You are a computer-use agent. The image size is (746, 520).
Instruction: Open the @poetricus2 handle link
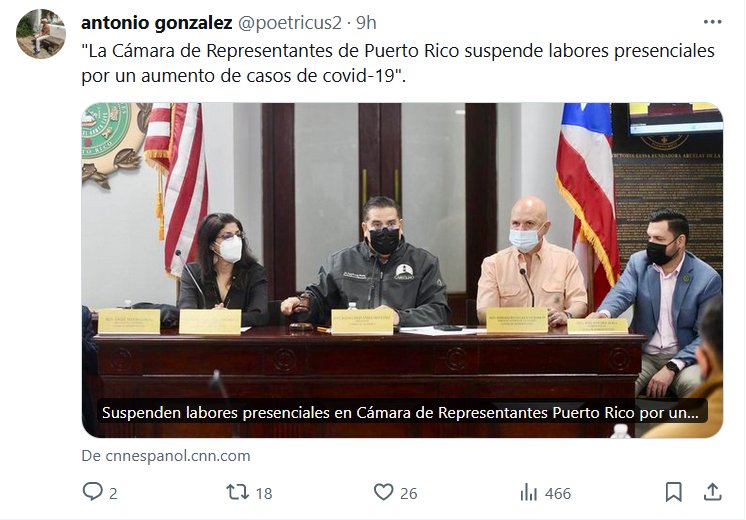point(290,22)
